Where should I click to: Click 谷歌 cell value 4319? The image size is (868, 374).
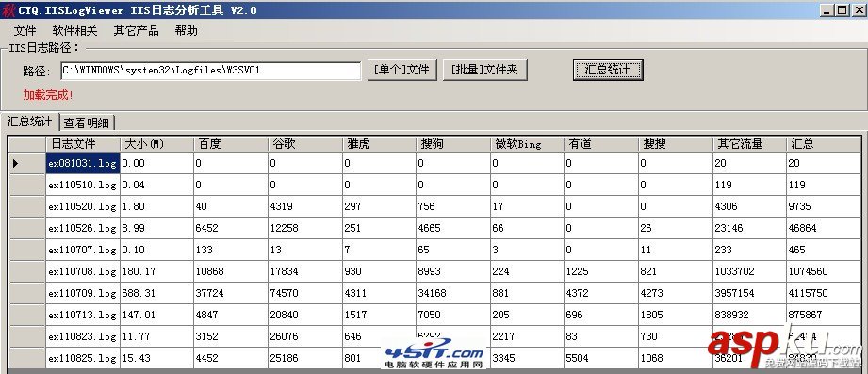[305, 206]
